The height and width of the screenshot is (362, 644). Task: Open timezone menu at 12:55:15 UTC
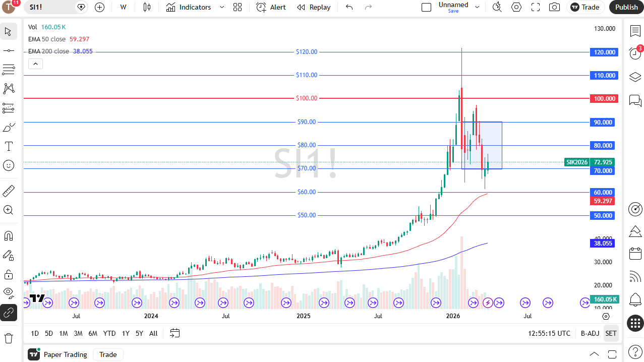click(x=549, y=333)
